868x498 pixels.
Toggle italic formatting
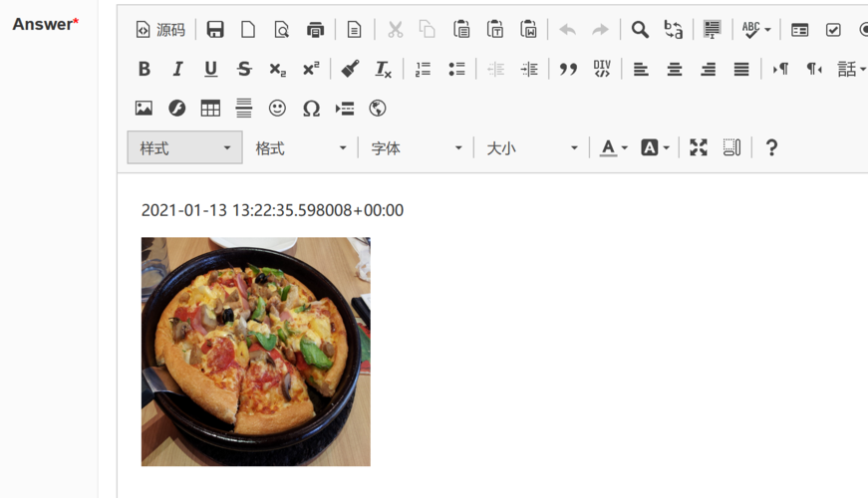click(x=177, y=69)
